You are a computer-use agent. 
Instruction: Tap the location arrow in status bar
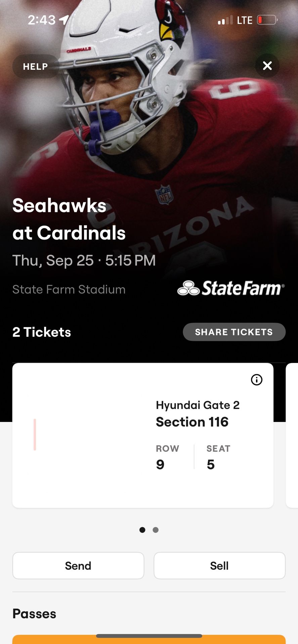[64, 20]
